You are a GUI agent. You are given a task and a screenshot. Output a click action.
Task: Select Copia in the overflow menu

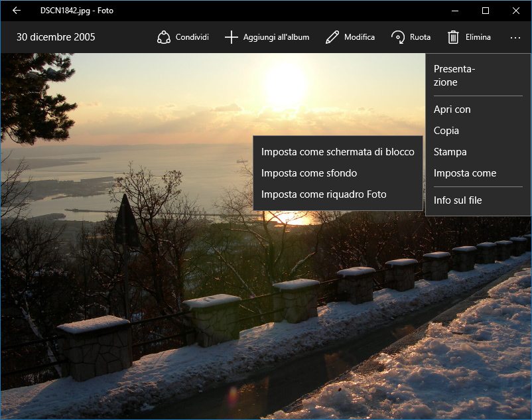tap(446, 131)
